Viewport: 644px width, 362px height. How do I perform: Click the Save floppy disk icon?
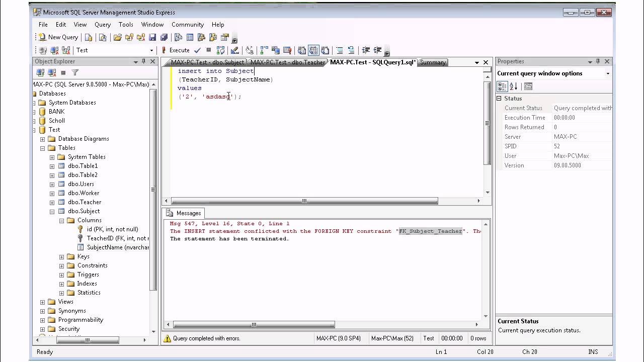pyautogui.click(x=152, y=37)
